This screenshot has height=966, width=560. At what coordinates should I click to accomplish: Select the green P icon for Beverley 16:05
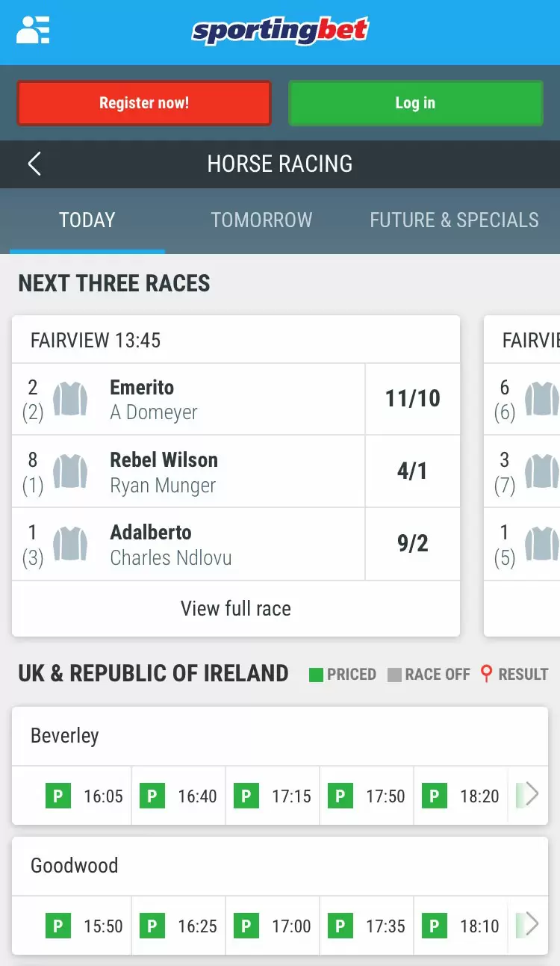point(57,796)
